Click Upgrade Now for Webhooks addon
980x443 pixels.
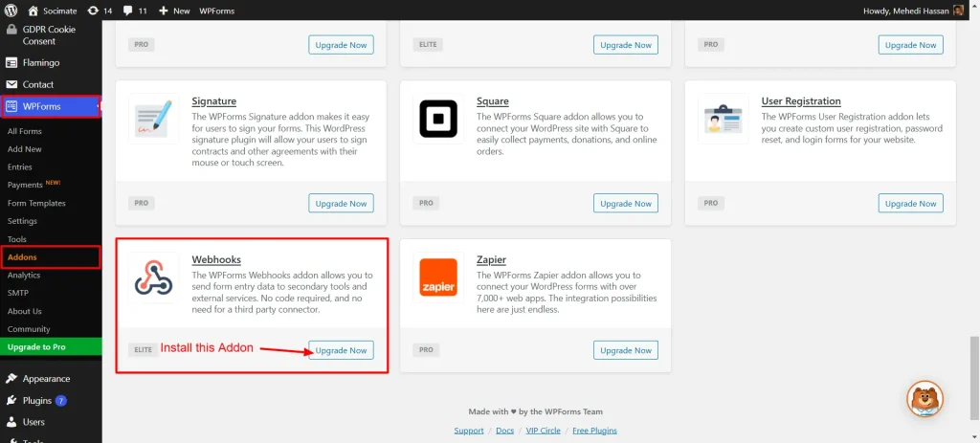[341, 350]
